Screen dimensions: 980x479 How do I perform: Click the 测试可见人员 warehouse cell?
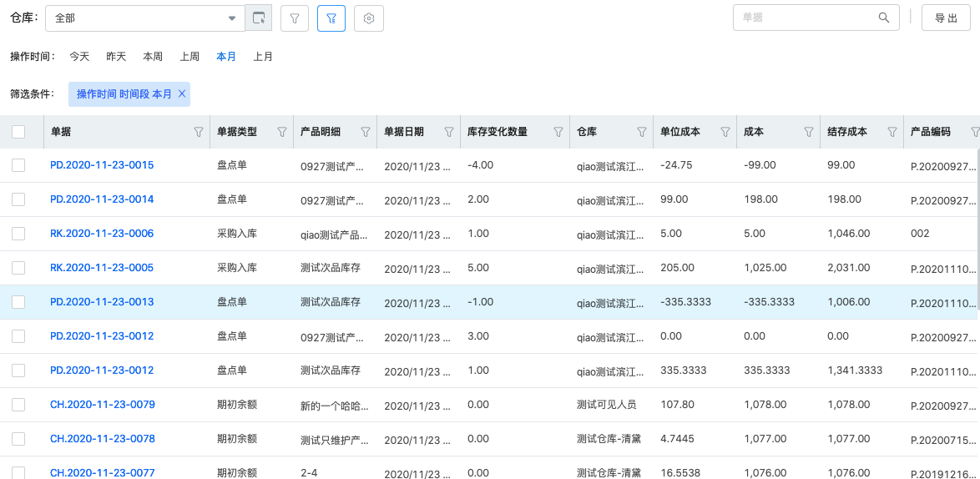pyautogui.click(x=606, y=405)
